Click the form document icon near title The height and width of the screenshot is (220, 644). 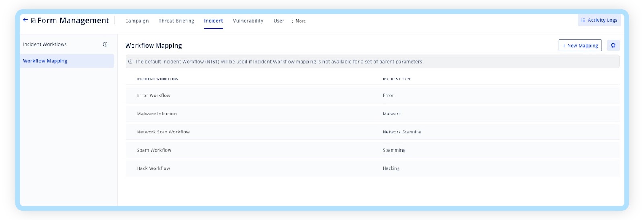pyautogui.click(x=33, y=21)
